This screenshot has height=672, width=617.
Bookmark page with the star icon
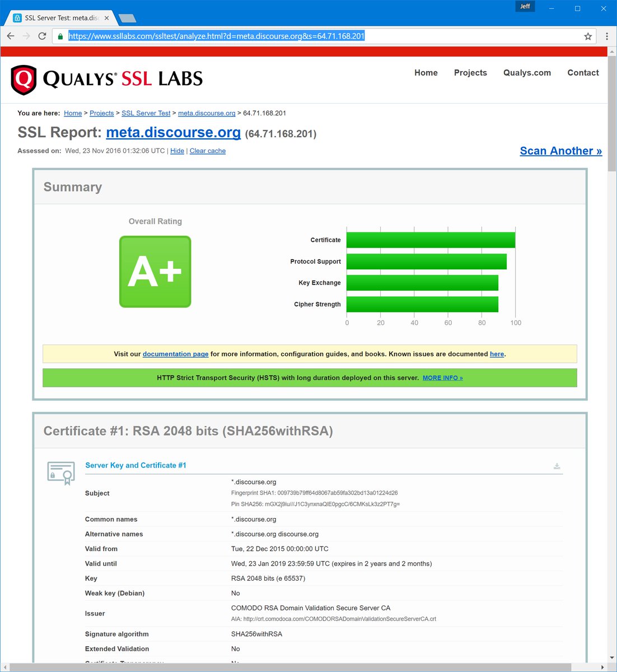(587, 36)
